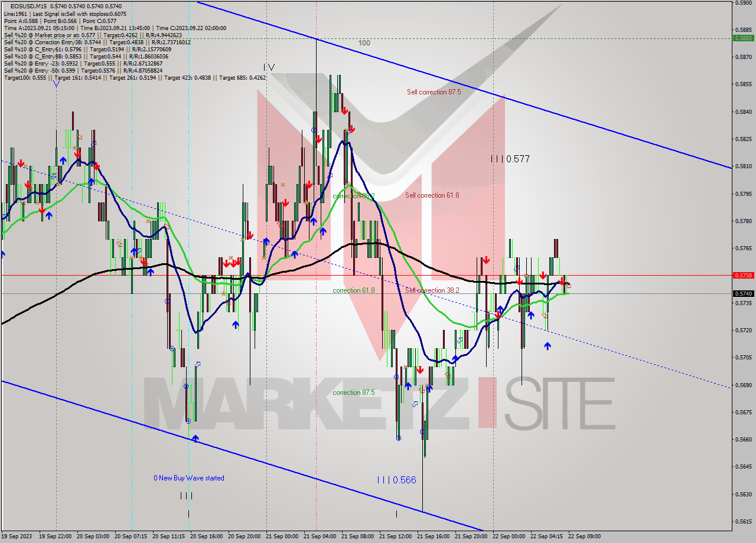Viewport: 756px width, 543px height.
Task: Click 0.5870 on the price axis
Action: click(743, 57)
